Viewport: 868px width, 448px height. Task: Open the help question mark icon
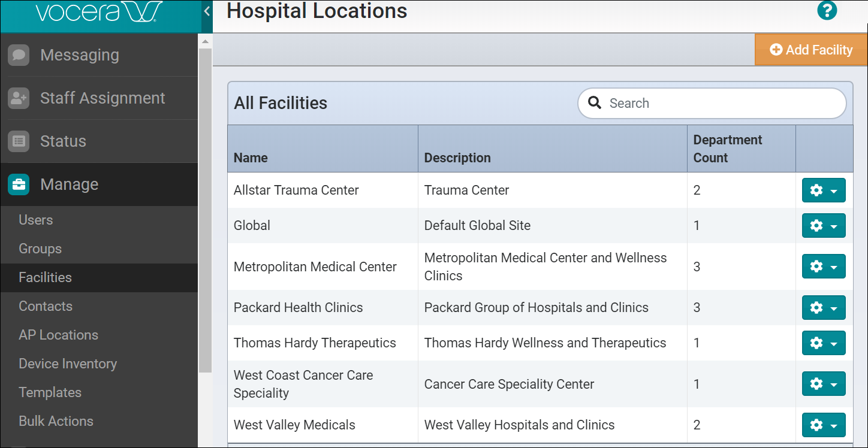[827, 10]
